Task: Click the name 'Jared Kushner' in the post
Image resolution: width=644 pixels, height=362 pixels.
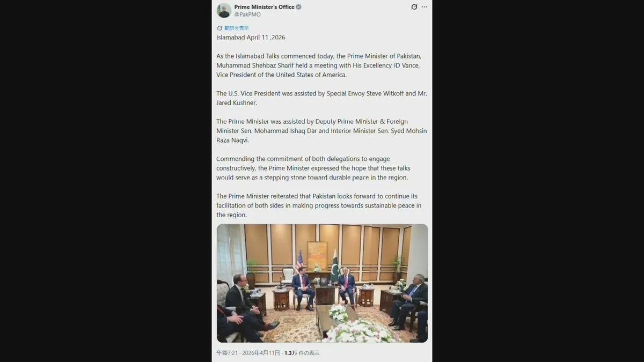Action: [x=237, y=103]
